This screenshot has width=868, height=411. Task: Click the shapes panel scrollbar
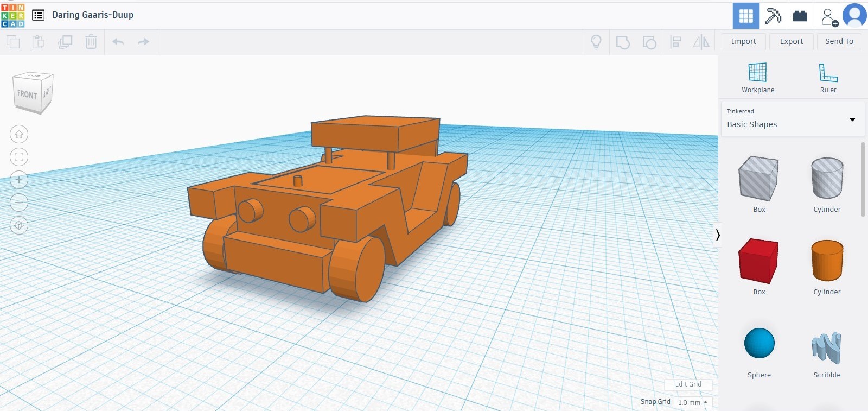(863, 180)
